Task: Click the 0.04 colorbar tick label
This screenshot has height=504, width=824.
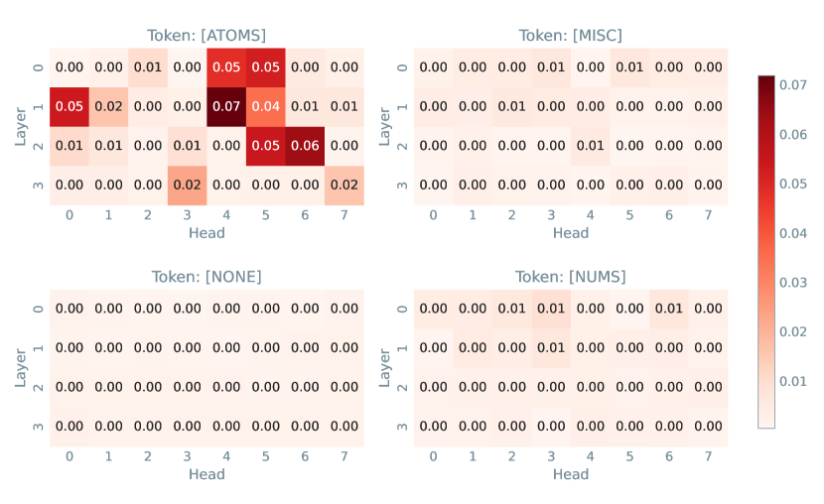Action: [793, 233]
